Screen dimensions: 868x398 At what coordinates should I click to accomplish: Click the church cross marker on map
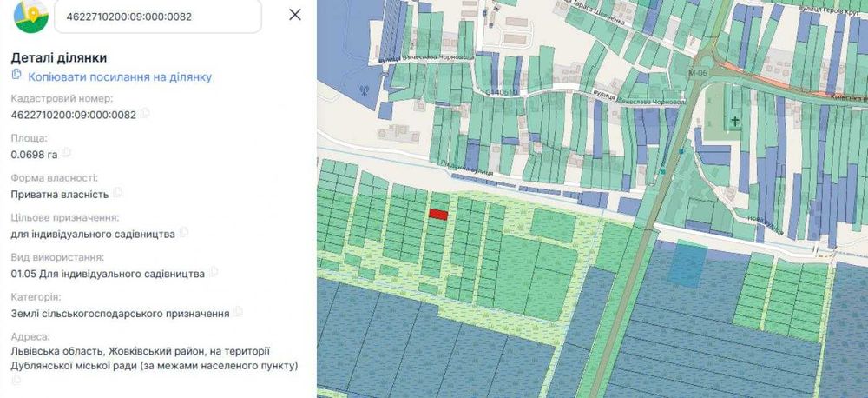click(734, 120)
